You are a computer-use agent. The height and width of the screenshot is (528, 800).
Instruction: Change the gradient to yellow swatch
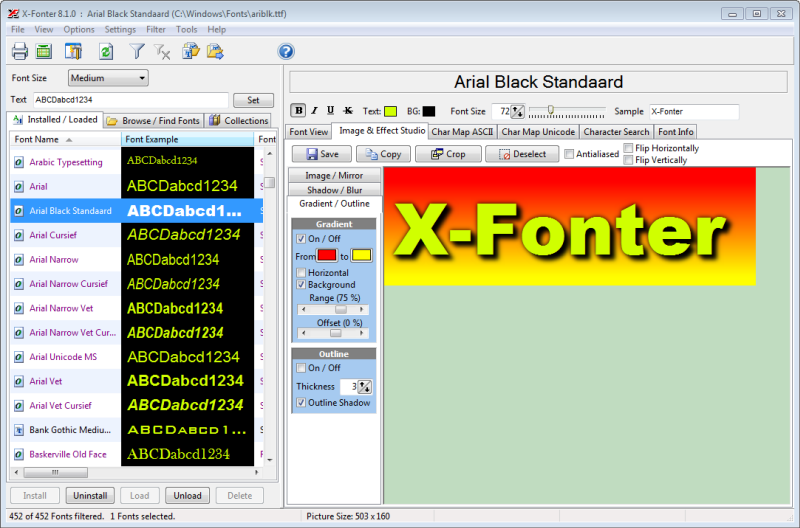pos(361,255)
